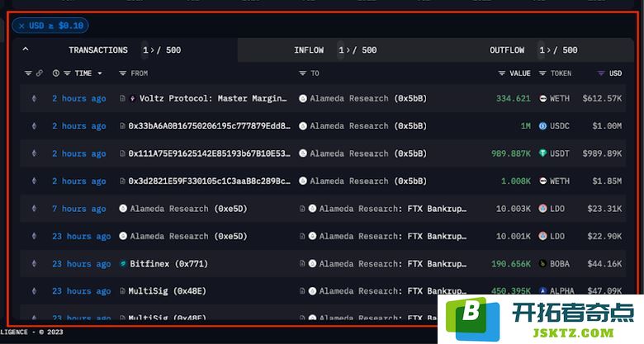Open Alameda Research: FTX Bankrup… in BOBA row
The image size is (644, 344).
(393, 263)
